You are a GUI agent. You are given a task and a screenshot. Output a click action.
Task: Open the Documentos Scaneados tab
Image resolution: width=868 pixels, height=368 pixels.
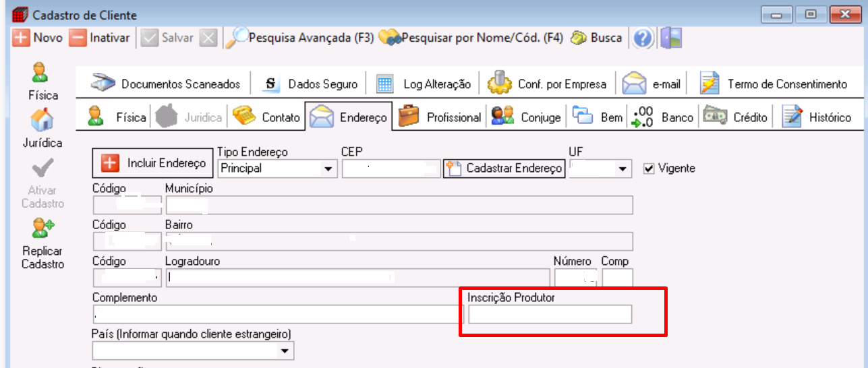coord(165,84)
